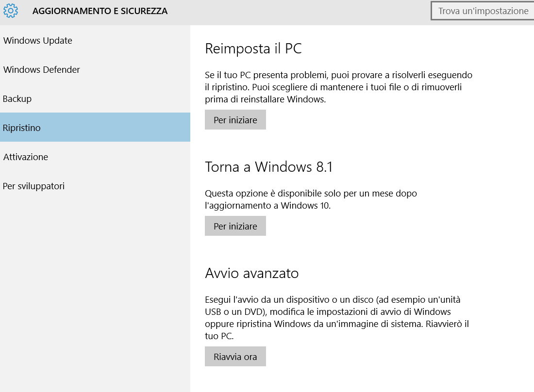Screen dimensions: 534x392
Task: Open the Attivazione settings page
Action: point(26,157)
